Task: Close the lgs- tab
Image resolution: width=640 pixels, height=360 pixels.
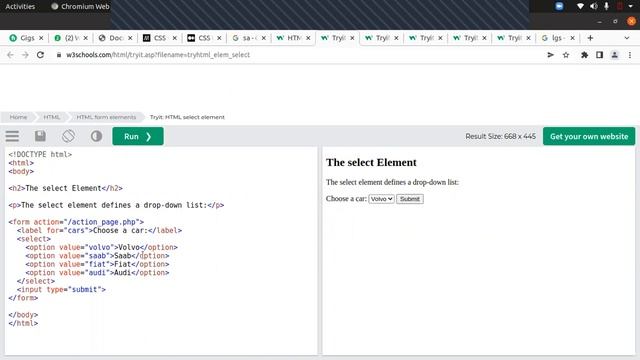Action: coord(572,38)
